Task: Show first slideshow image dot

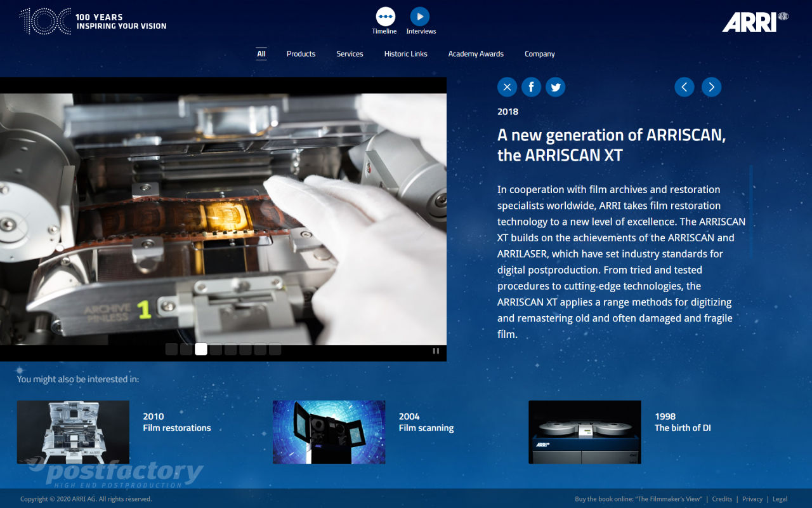Action: [x=171, y=349]
